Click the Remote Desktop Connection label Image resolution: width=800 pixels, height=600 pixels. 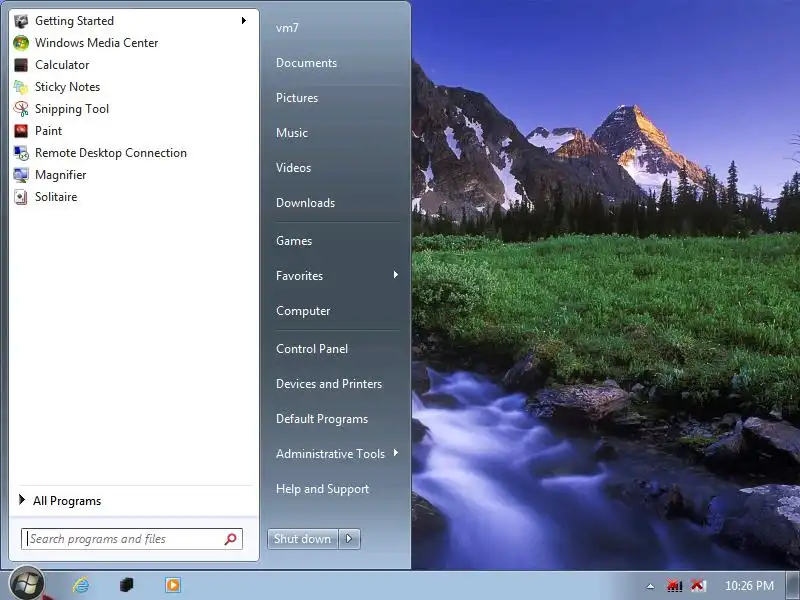pyautogui.click(x=111, y=153)
